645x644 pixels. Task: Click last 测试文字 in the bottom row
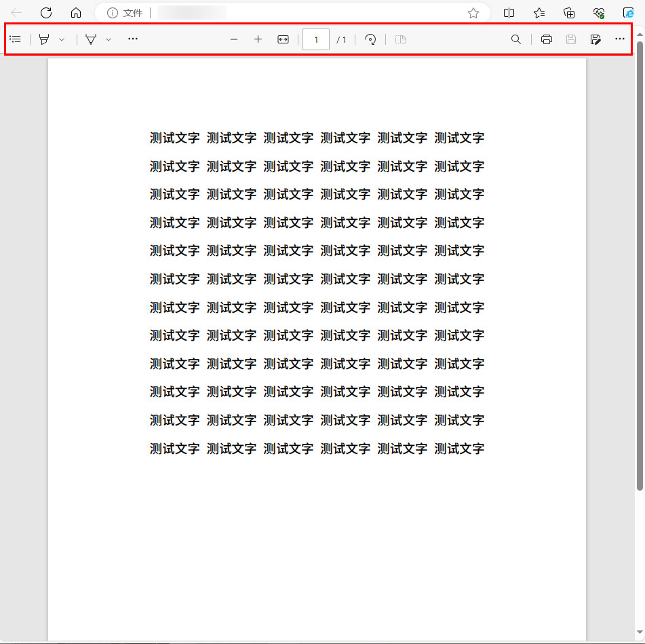click(459, 449)
